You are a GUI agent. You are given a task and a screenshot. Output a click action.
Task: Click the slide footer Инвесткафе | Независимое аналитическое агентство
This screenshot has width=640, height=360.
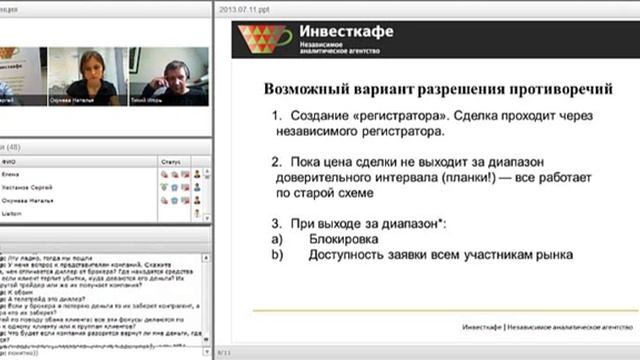(x=547, y=327)
